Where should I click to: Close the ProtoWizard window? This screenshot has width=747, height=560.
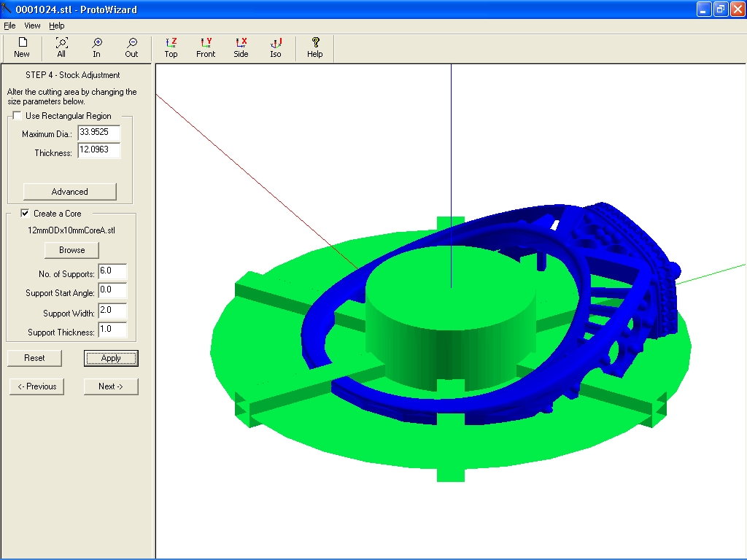click(738, 9)
